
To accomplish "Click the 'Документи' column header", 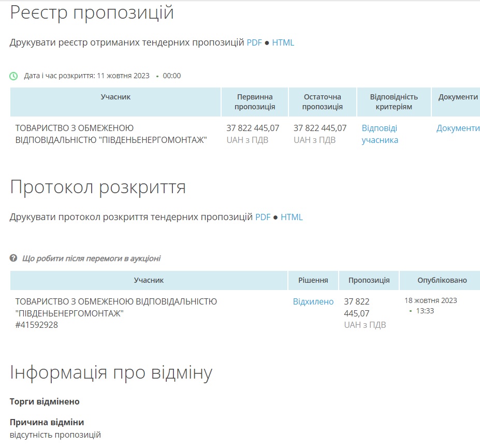I will pos(456,102).
